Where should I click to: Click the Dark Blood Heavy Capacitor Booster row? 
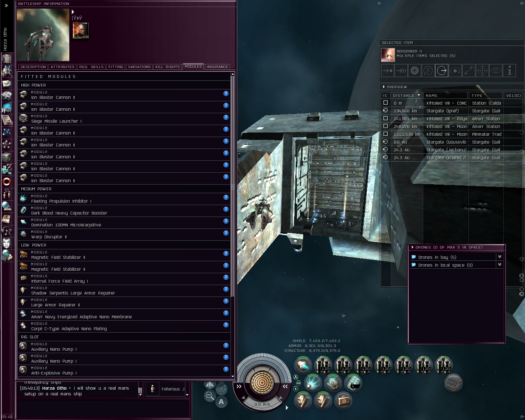[x=124, y=211]
